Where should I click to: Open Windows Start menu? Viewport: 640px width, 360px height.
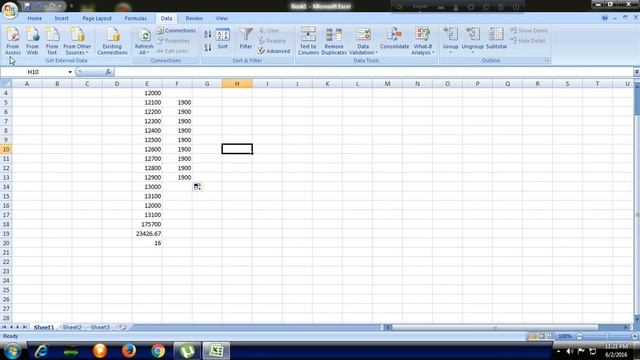(x=12, y=351)
